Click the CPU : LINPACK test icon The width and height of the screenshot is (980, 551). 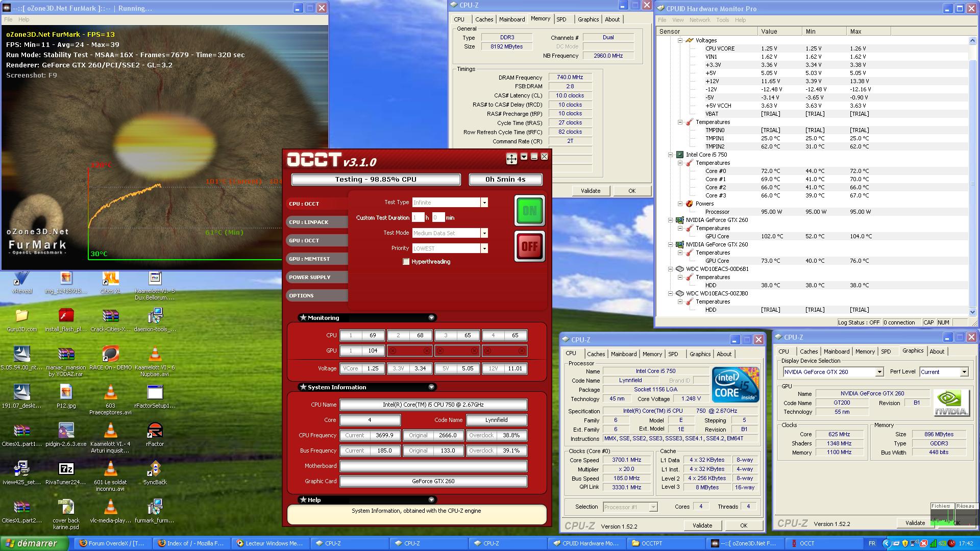tap(316, 222)
